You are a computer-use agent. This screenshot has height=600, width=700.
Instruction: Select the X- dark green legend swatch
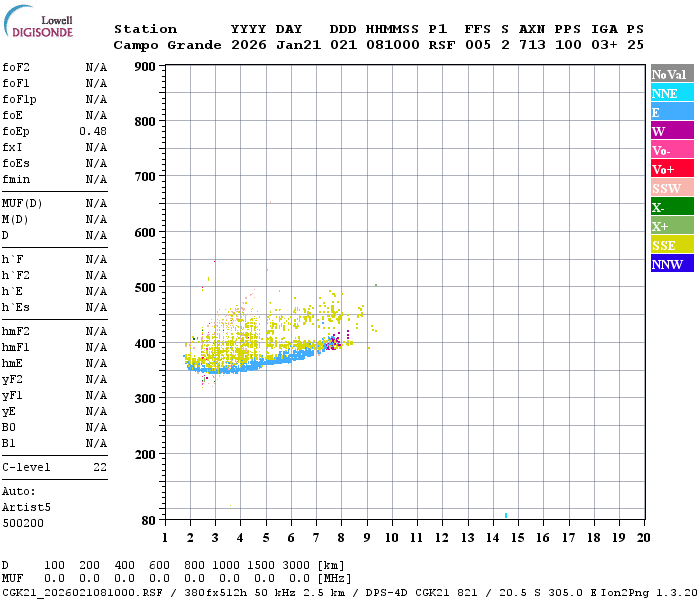pos(672,207)
